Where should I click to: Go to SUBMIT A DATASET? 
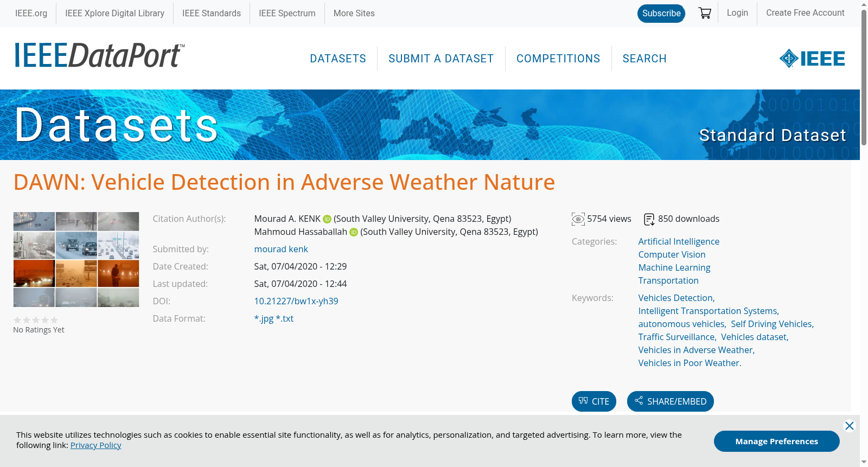tap(441, 59)
